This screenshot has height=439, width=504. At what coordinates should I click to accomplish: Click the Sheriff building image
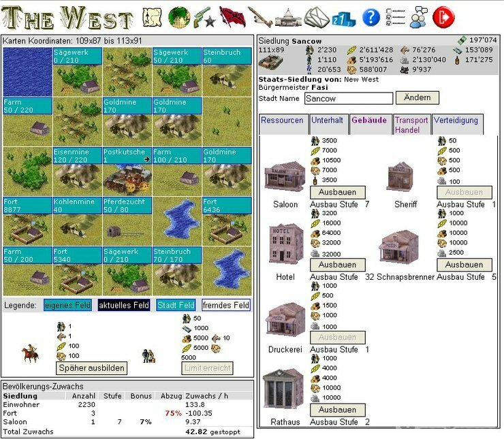pyautogui.click(x=400, y=176)
